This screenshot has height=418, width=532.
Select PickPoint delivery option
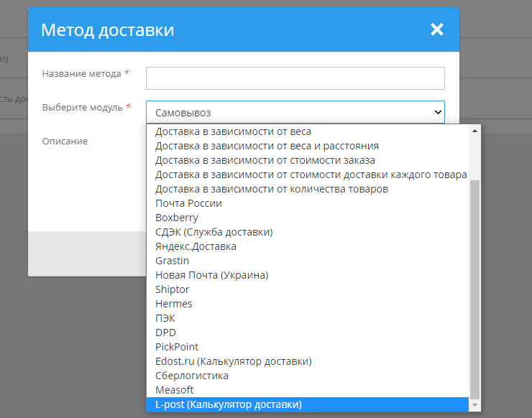pyautogui.click(x=177, y=347)
